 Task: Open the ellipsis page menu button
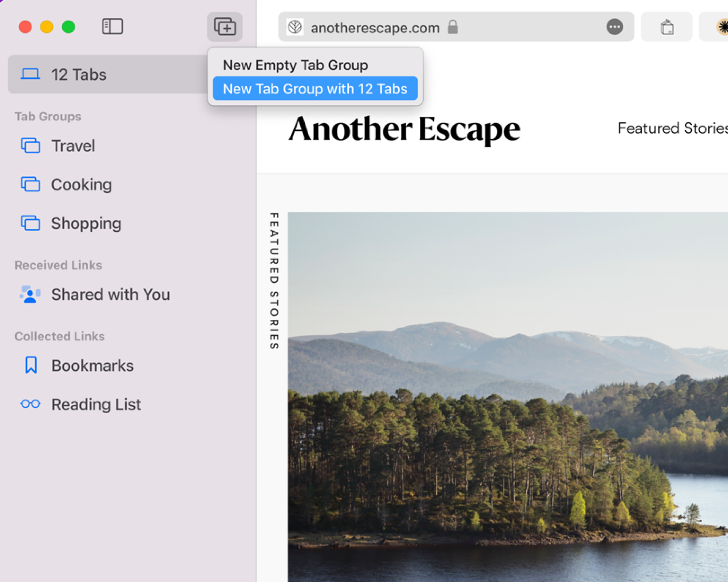[614, 27]
